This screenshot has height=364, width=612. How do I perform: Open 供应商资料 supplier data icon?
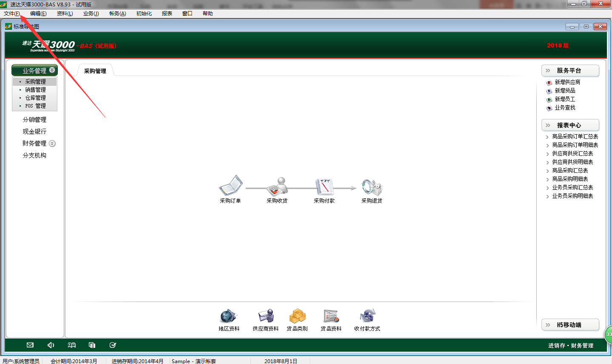click(x=266, y=316)
